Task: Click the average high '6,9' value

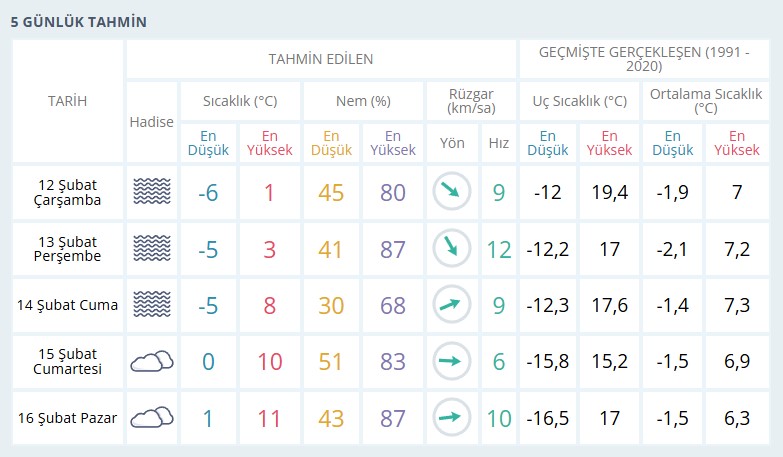Action: tap(737, 361)
